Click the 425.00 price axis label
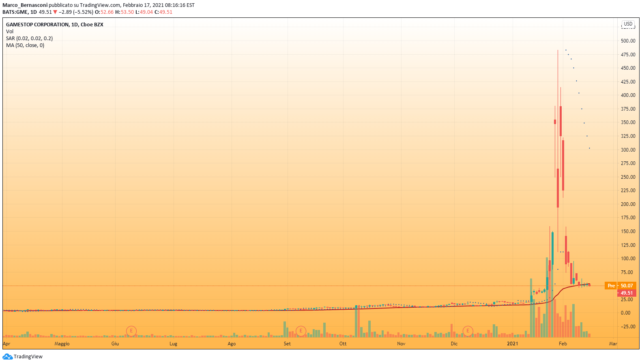This screenshot has height=364, width=642. click(x=628, y=82)
